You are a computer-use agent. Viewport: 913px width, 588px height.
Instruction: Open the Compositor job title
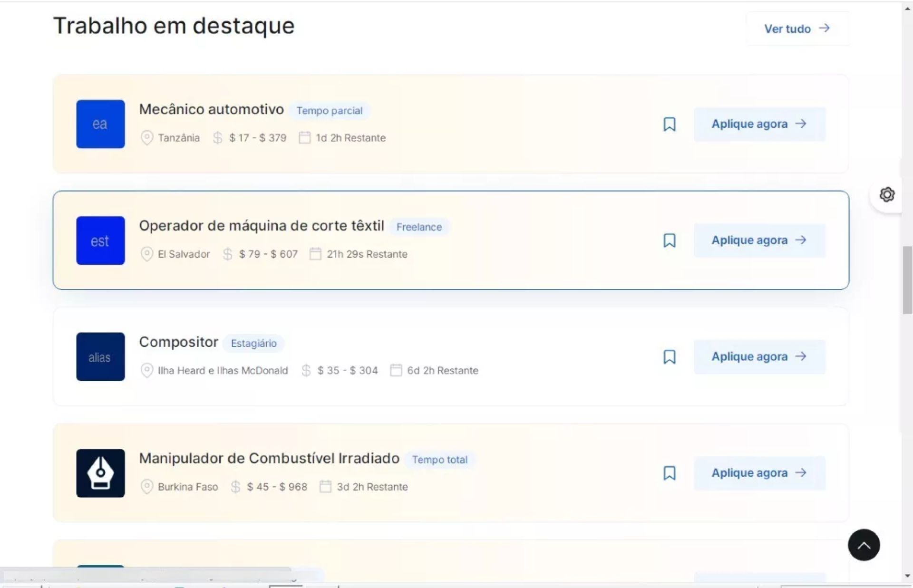(178, 342)
